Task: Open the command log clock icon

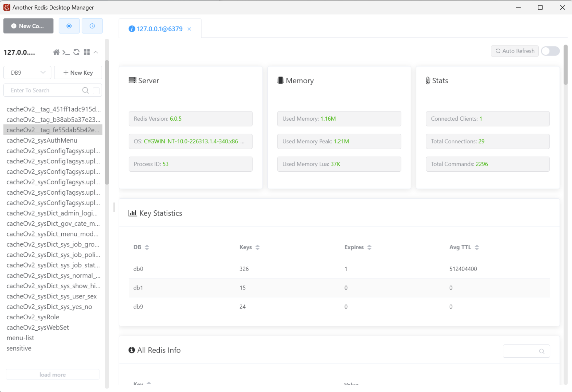Action: pos(92,26)
